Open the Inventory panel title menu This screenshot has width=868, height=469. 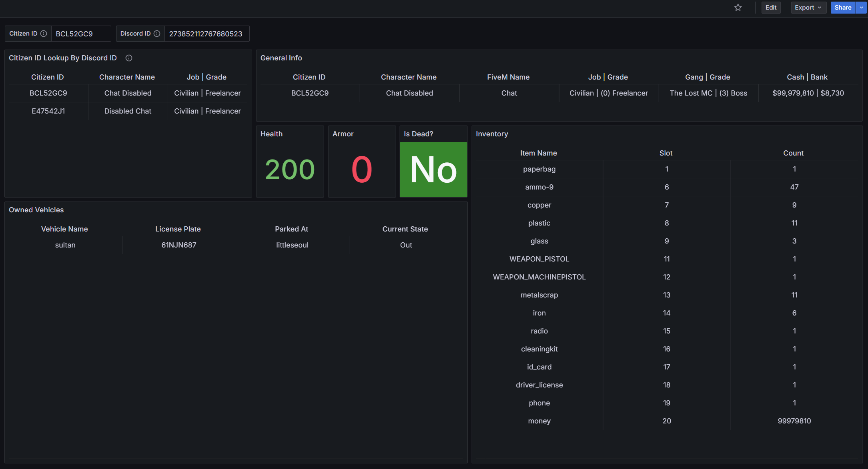(492, 134)
